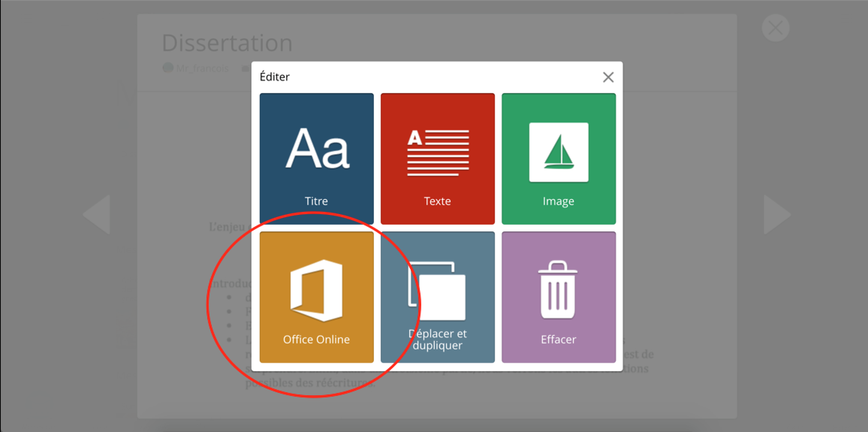868x432 pixels.
Task: Close the Éditer dialog
Action: coord(608,77)
